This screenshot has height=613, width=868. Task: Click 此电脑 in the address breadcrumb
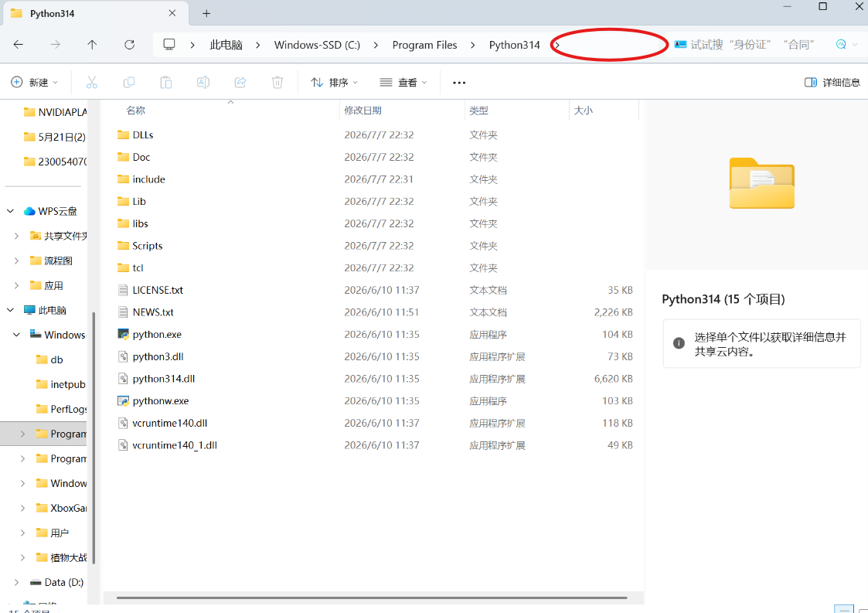(226, 45)
